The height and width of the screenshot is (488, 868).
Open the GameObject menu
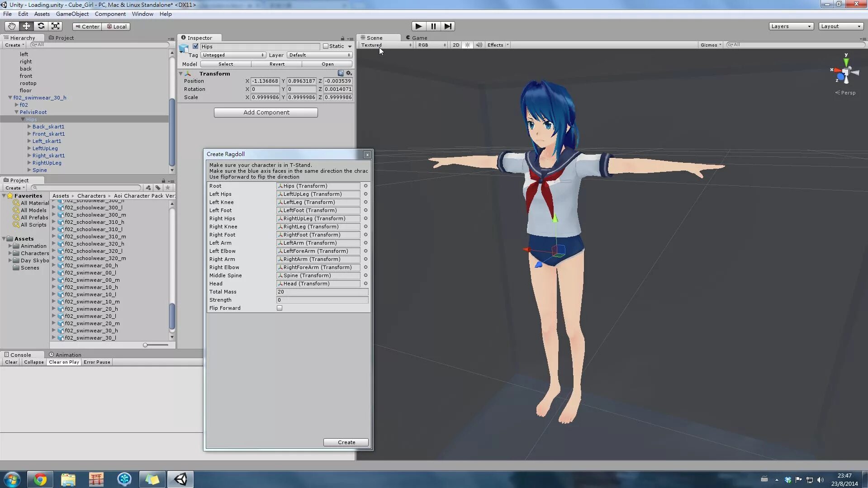click(72, 14)
